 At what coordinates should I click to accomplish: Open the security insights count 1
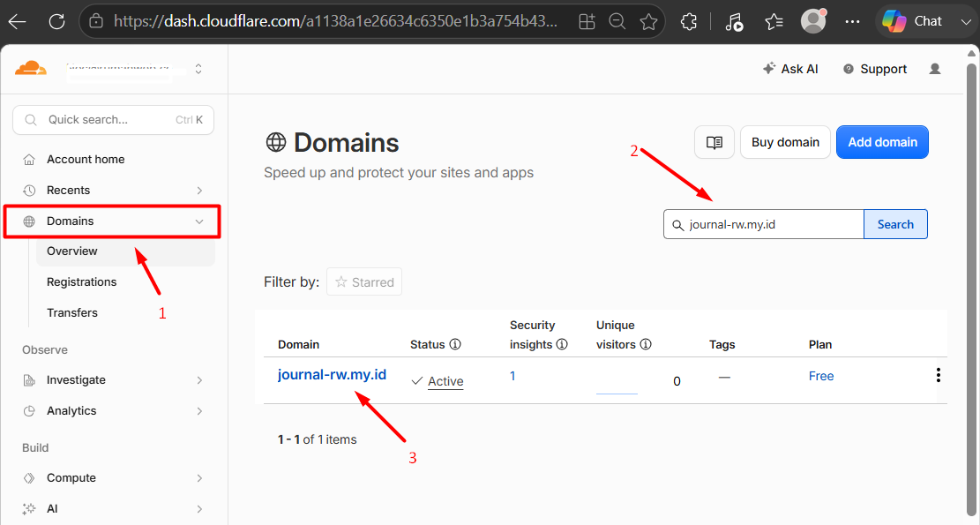click(x=512, y=376)
